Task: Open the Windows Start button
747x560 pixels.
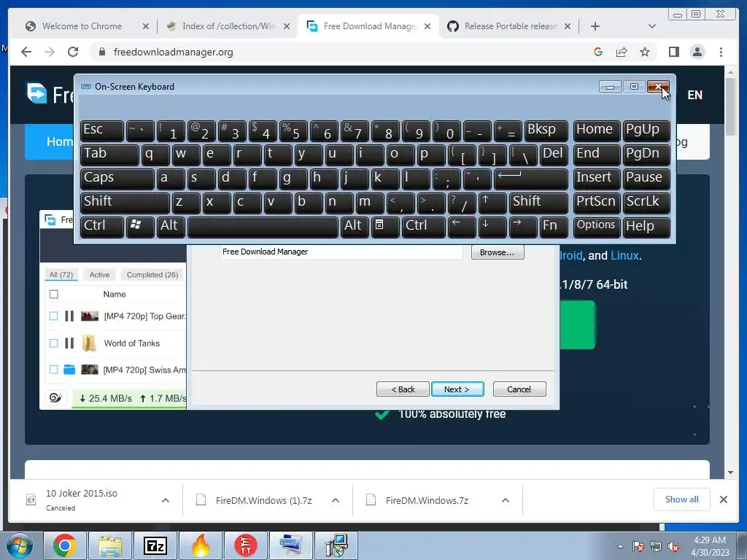Action: 20,545
